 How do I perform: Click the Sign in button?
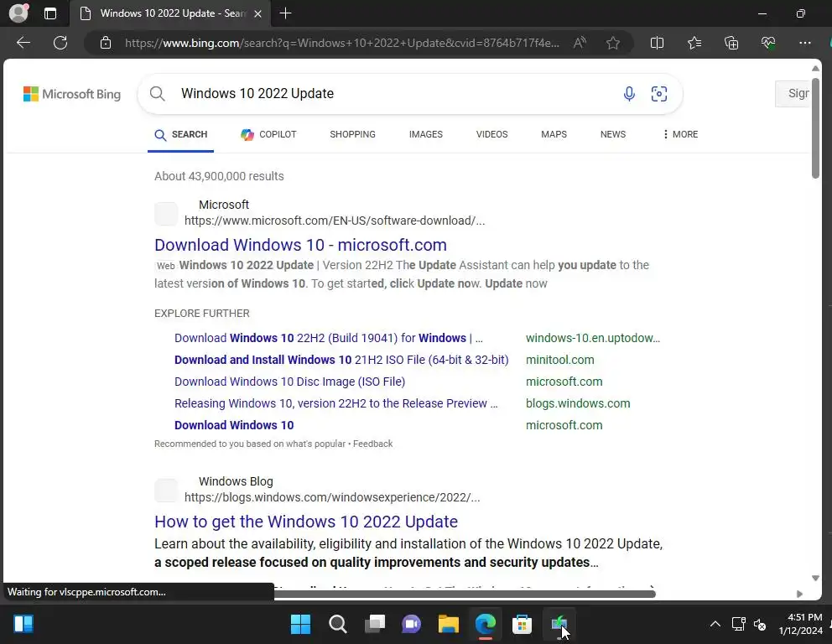click(x=793, y=94)
